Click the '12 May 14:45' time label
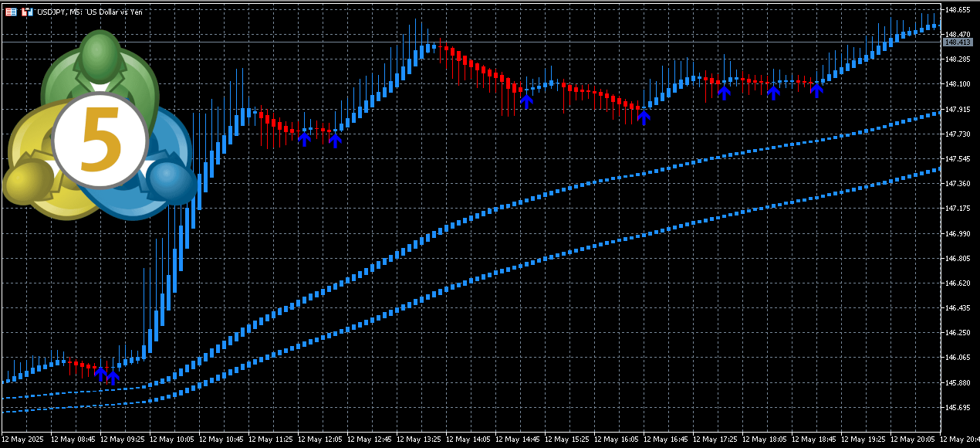This screenshot has height=448, width=980. [518, 440]
